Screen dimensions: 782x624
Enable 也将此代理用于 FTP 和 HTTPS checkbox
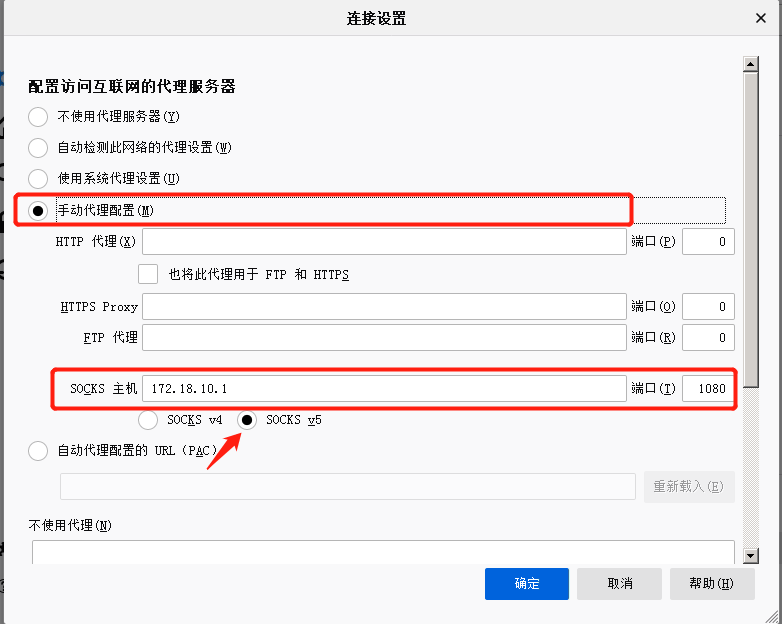coord(148,274)
